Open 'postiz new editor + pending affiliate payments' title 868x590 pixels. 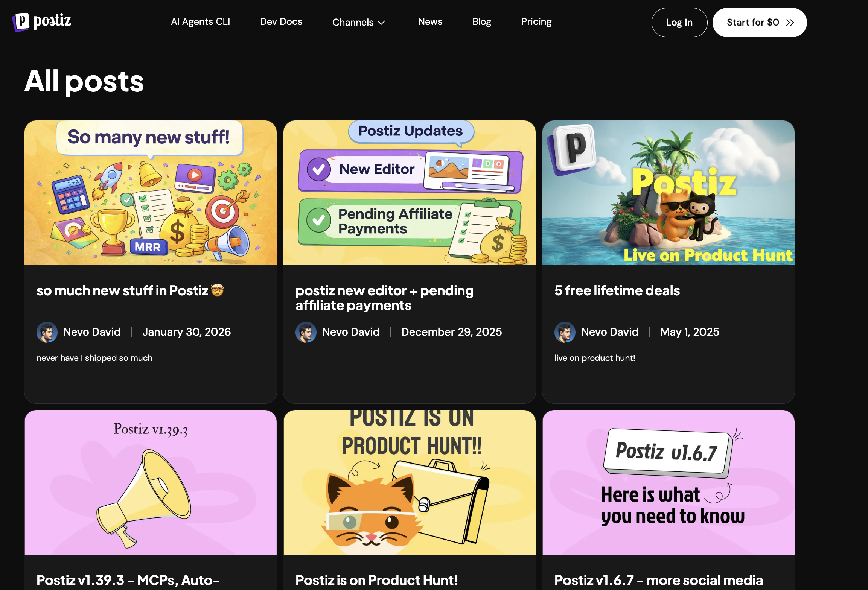click(x=384, y=298)
